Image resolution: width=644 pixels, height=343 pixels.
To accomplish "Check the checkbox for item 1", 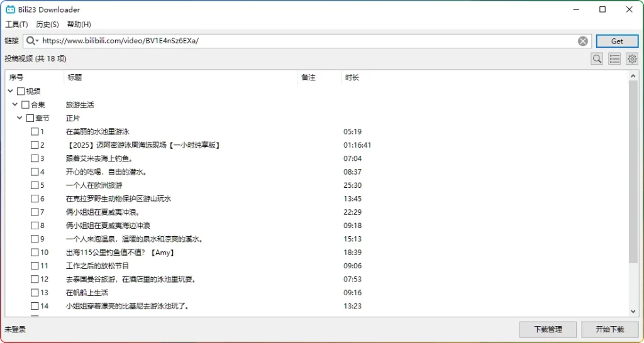I will [35, 132].
